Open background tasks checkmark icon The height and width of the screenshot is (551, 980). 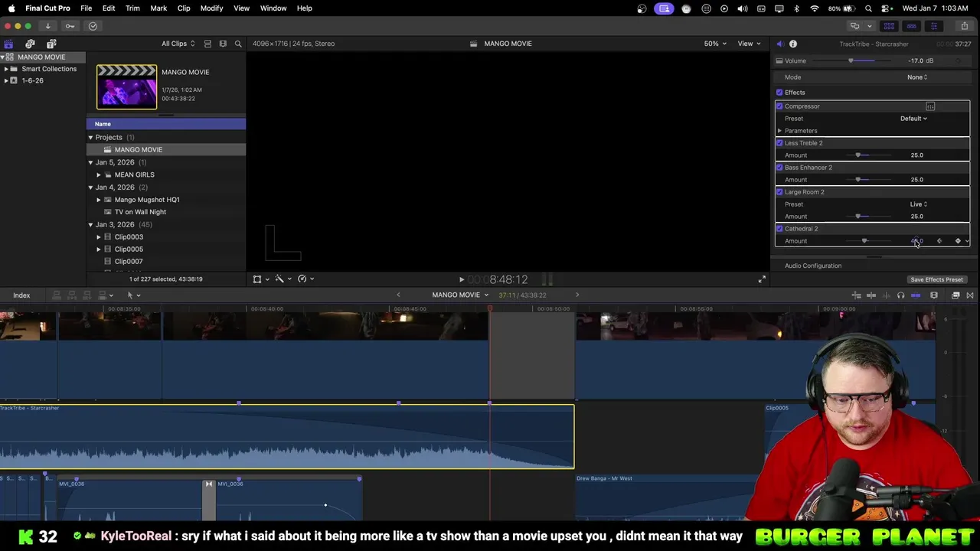tap(93, 26)
